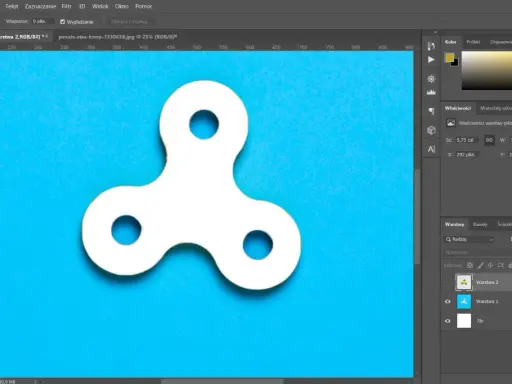This screenshot has height=384, width=512.
Task: Hide the Tło layer eye icon
Action: tap(448, 321)
